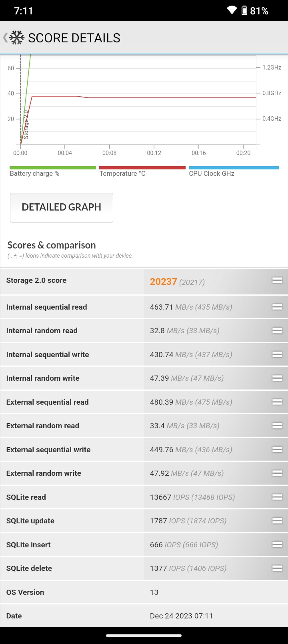The image size is (288, 644).
Task: Tap comparison icon for Internal sequential write
Action: [x=277, y=354]
